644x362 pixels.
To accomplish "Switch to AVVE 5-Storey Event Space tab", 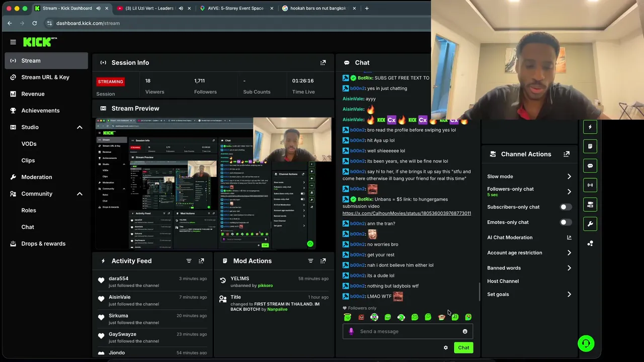I will 235,8.
